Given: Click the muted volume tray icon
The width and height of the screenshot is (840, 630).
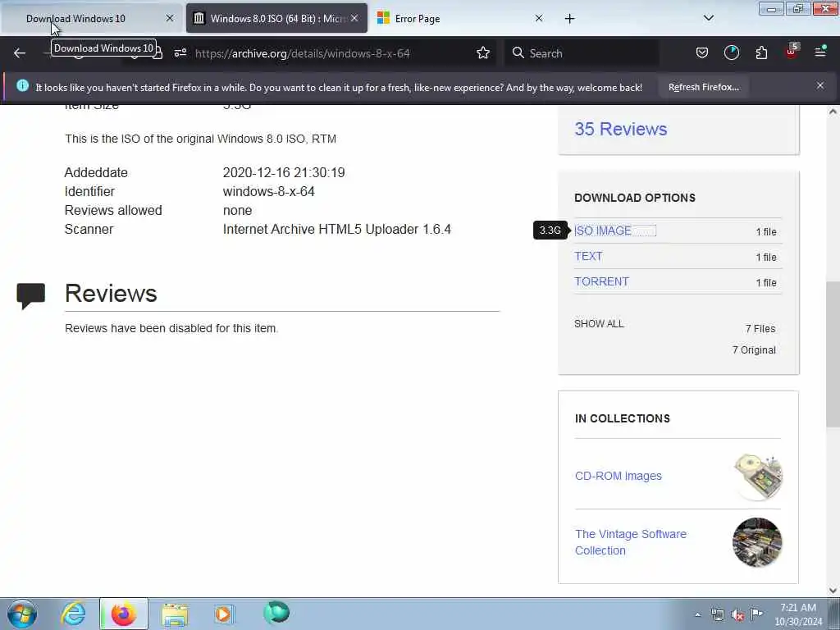Looking at the screenshot, I should pos(737,615).
